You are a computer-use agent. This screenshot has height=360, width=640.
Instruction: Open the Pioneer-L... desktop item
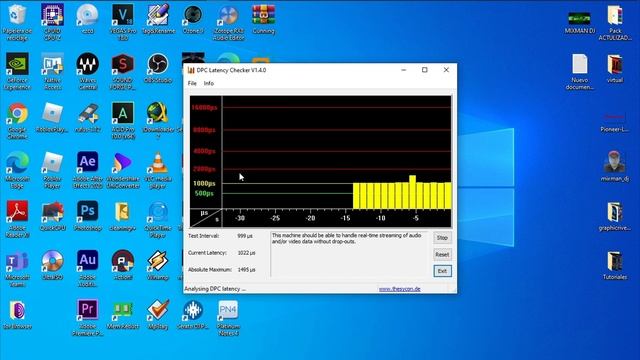coord(615,122)
